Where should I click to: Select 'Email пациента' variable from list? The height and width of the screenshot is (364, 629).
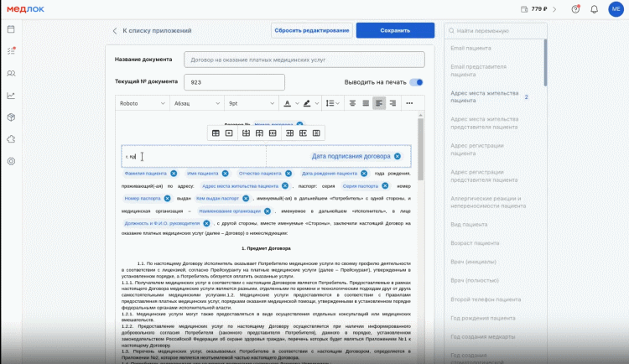point(470,48)
